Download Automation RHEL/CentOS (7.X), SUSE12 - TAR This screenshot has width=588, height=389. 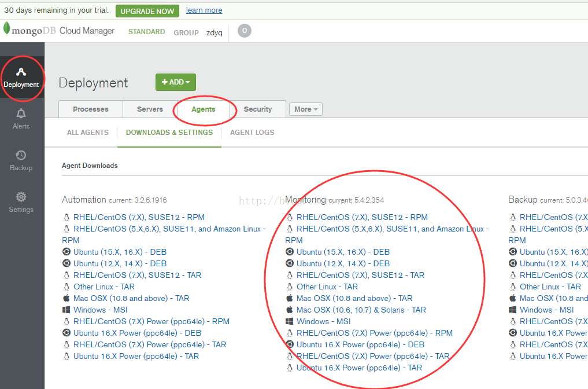click(137, 275)
